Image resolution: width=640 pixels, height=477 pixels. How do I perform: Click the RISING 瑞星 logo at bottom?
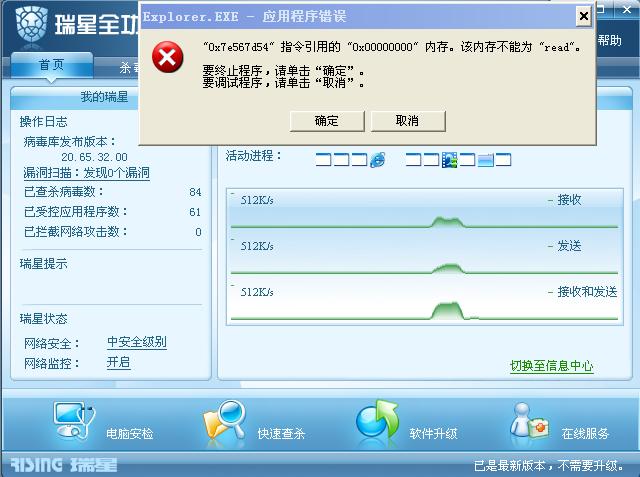(64, 465)
